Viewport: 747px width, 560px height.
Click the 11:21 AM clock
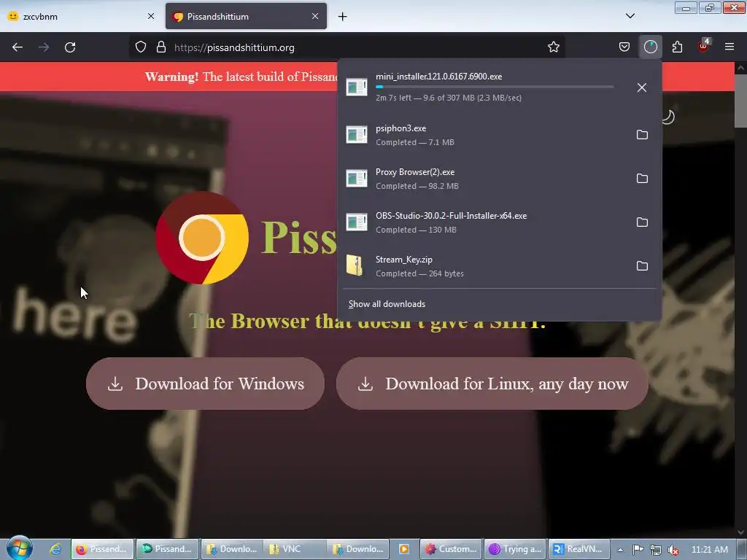pyautogui.click(x=709, y=550)
